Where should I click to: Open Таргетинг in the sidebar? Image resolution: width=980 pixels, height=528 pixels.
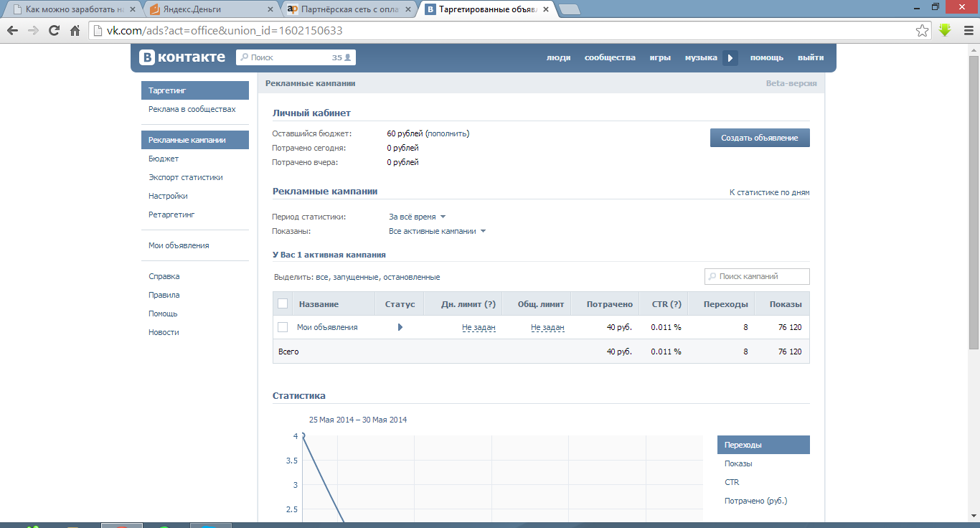[x=195, y=90]
